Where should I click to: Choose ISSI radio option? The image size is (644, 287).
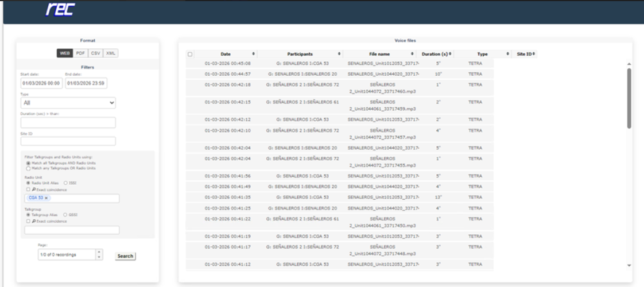point(65,183)
